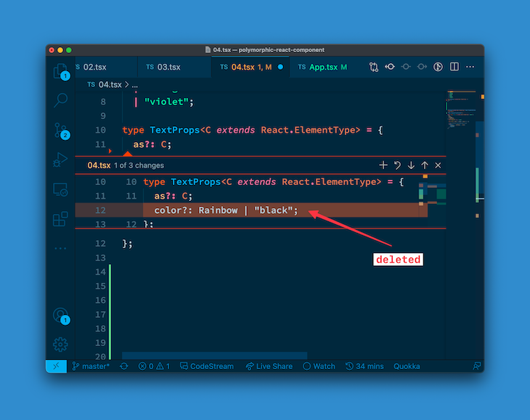Switch to the 02.tsx tab
Image resolution: width=530 pixels, height=420 pixels.
[106, 67]
